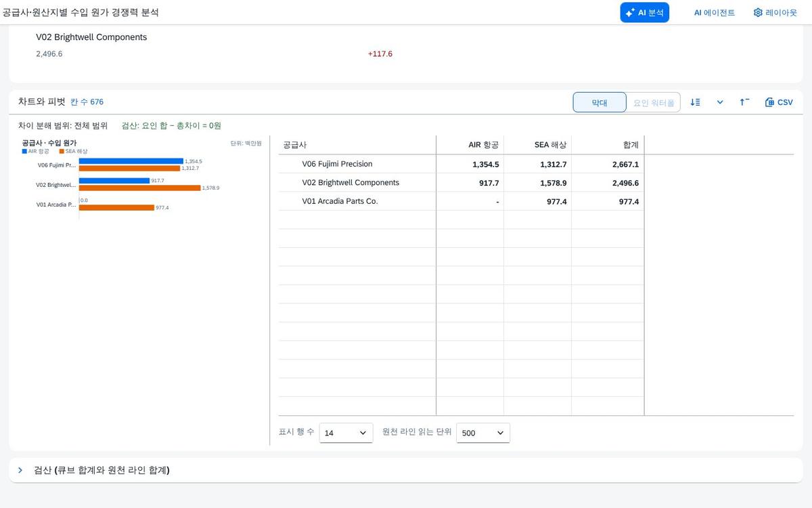Select the V01 Arcadia Parts Co. row label
This screenshot has height=508, width=812.
click(x=340, y=201)
